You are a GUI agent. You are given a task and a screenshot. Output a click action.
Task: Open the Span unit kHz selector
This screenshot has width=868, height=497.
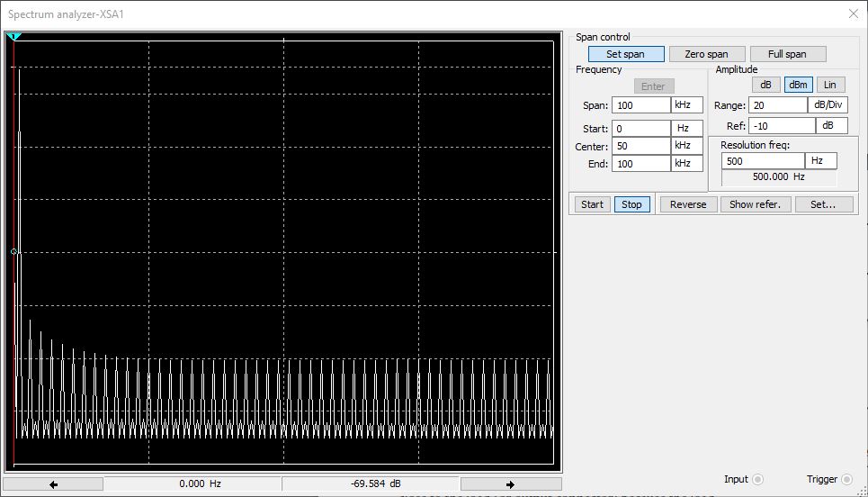pos(687,105)
